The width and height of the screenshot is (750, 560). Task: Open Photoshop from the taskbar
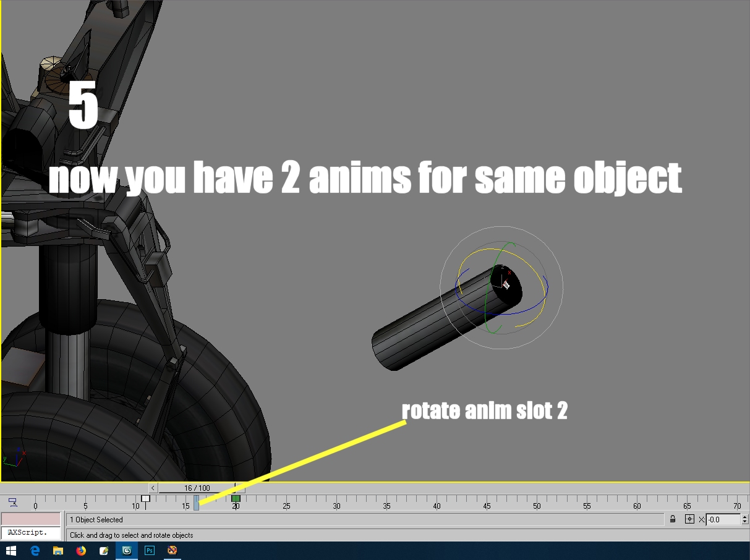click(x=150, y=550)
